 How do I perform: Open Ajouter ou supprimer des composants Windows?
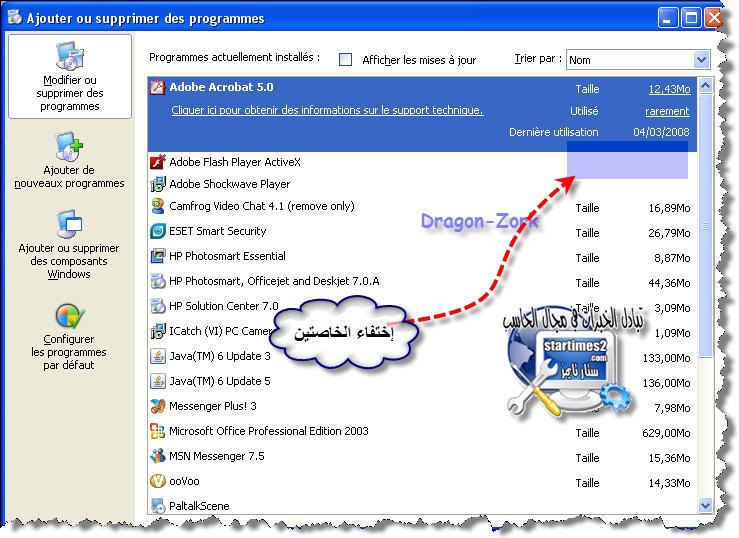[x=69, y=245]
